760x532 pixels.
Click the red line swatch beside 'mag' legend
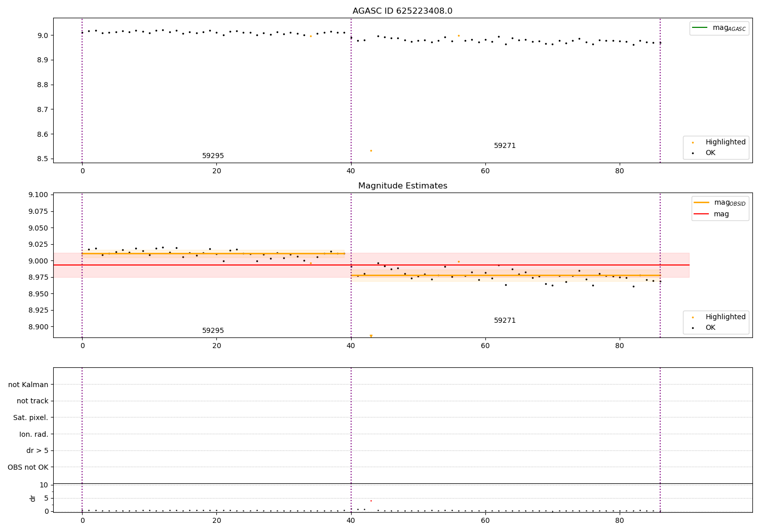point(701,214)
